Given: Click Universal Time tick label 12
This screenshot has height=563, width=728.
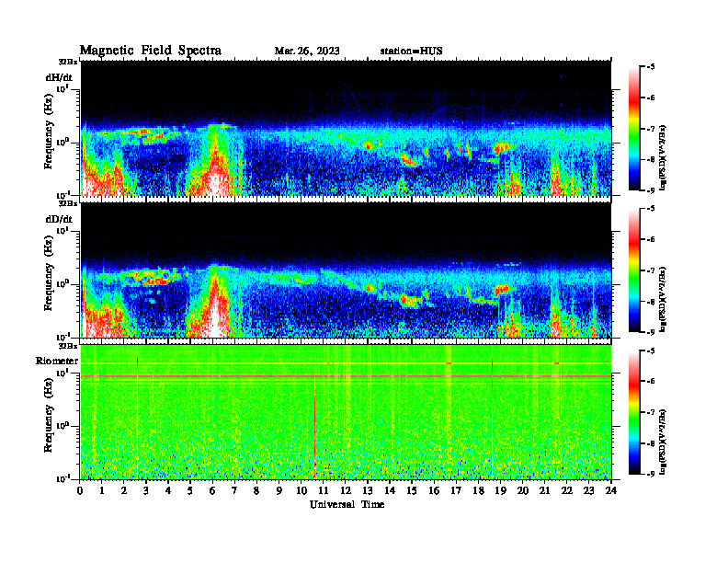Looking at the screenshot, I should coord(346,491).
